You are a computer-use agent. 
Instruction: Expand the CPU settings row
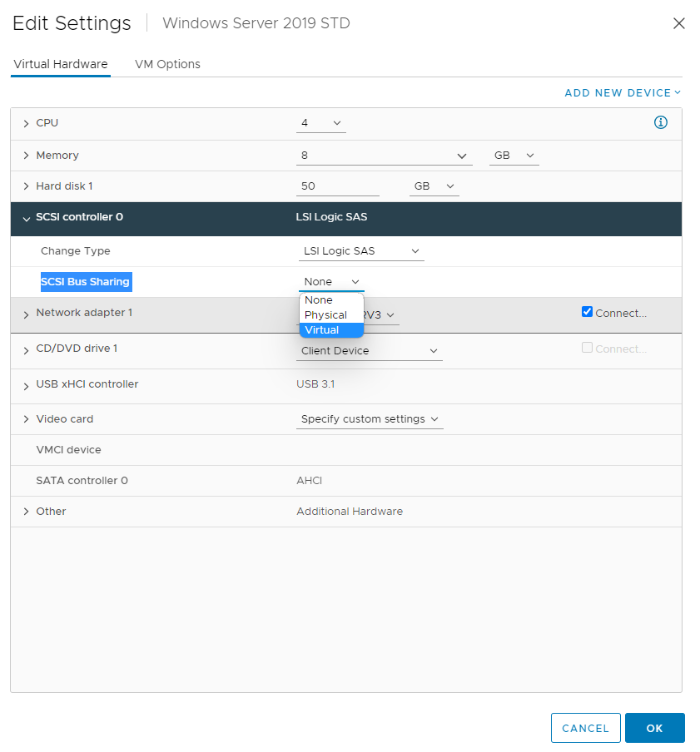click(26, 122)
